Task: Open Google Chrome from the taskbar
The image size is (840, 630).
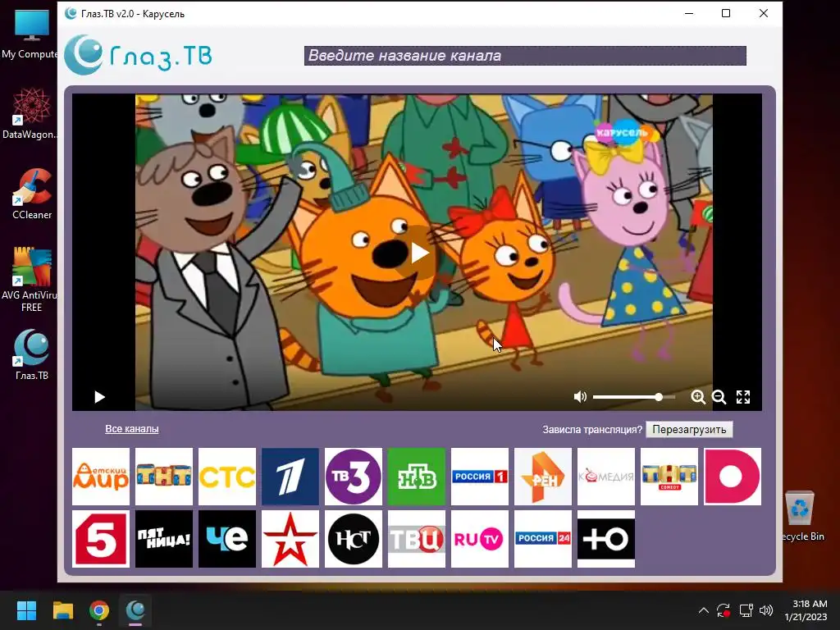Action: [x=99, y=610]
